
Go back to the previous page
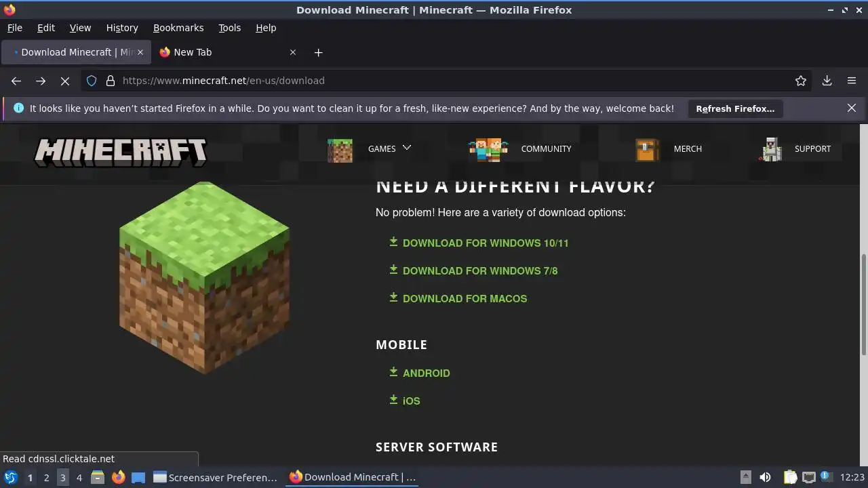[16, 81]
